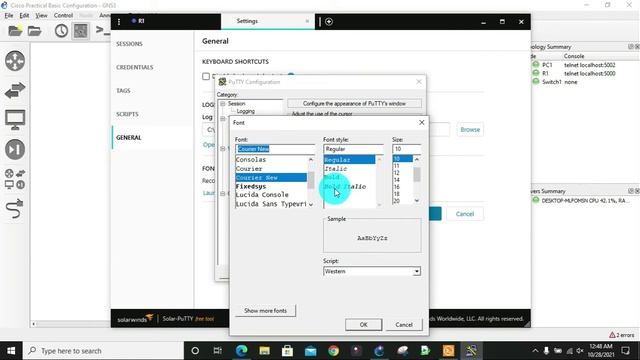640x360 pixels.
Task: Browse security devices in the GNS3 toolbar
Action: [x=15, y=149]
